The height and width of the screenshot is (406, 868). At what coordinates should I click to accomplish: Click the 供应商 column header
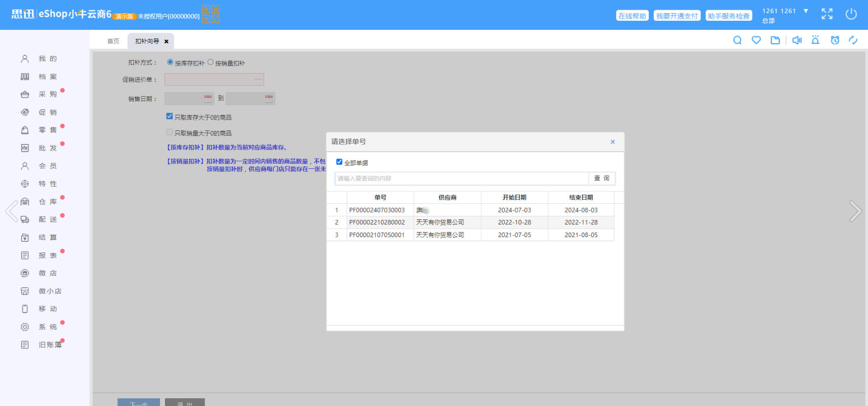[x=447, y=197]
